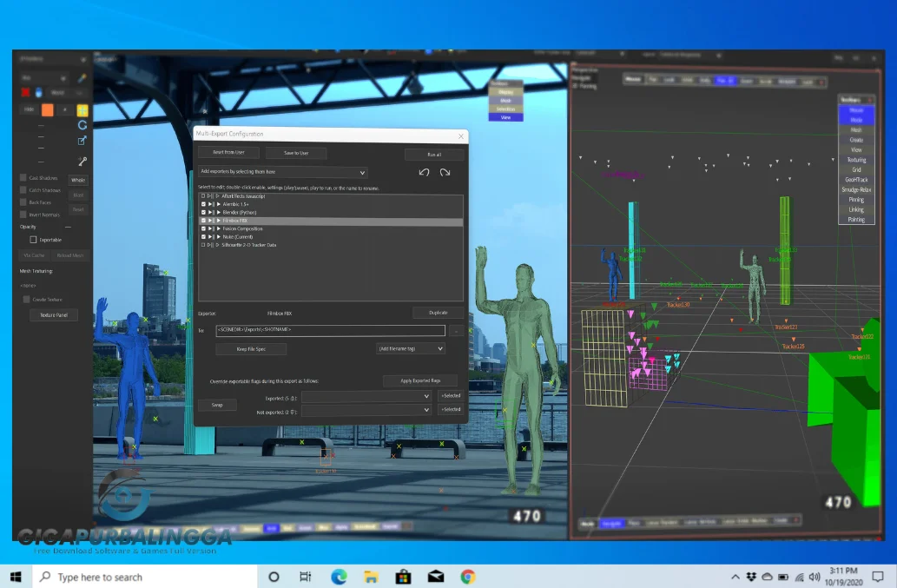Click the 'Swap' button
897x588 pixels.
pyautogui.click(x=217, y=405)
